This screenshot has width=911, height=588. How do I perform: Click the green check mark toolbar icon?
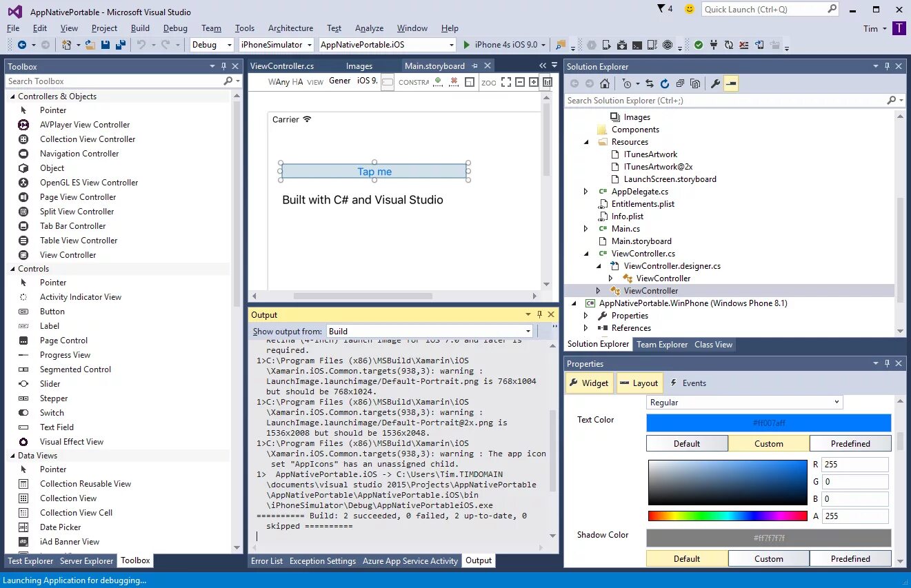[x=699, y=45]
